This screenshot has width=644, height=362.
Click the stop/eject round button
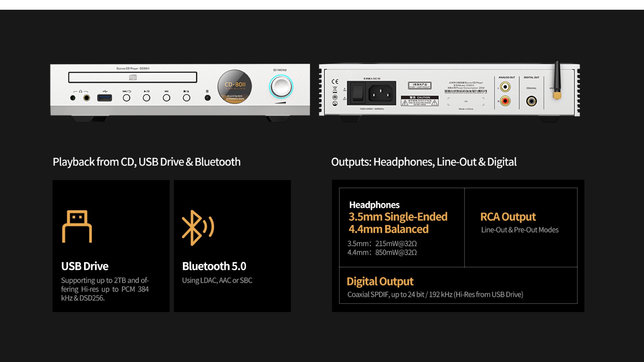[x=186, y=98]
